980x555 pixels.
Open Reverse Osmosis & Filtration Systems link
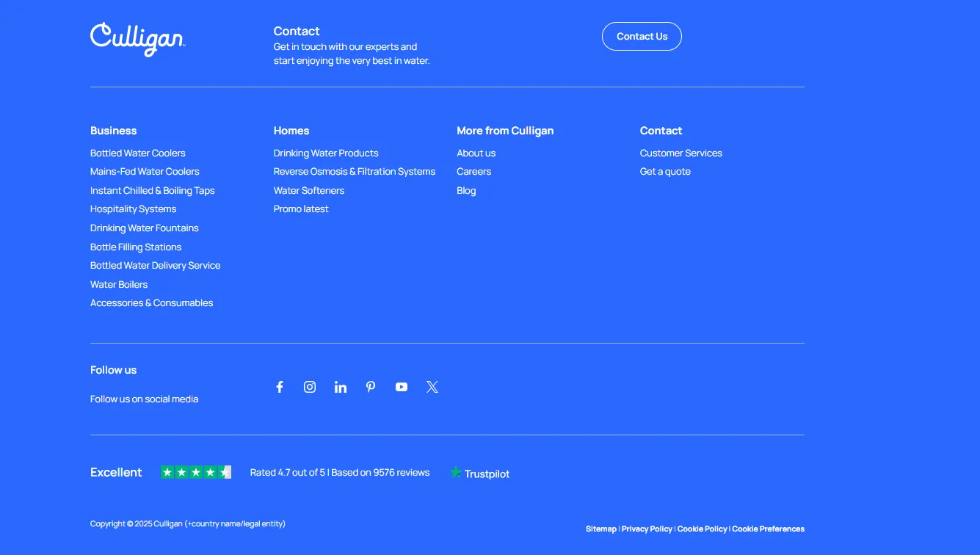point(355,172)
